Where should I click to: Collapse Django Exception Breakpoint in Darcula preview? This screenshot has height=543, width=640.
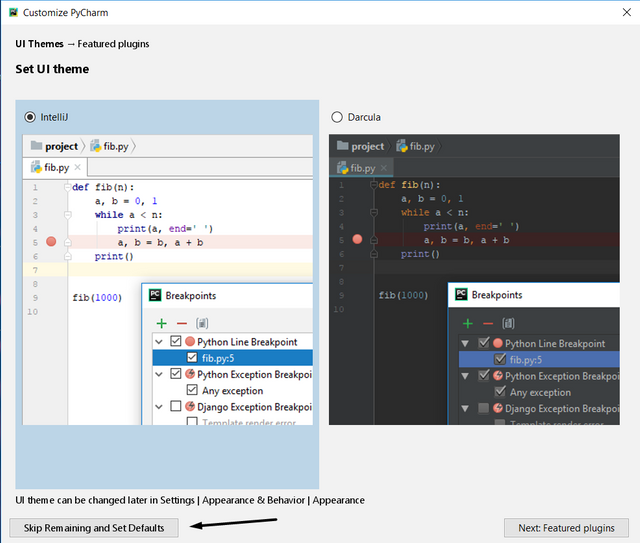(x=465, y=408)
